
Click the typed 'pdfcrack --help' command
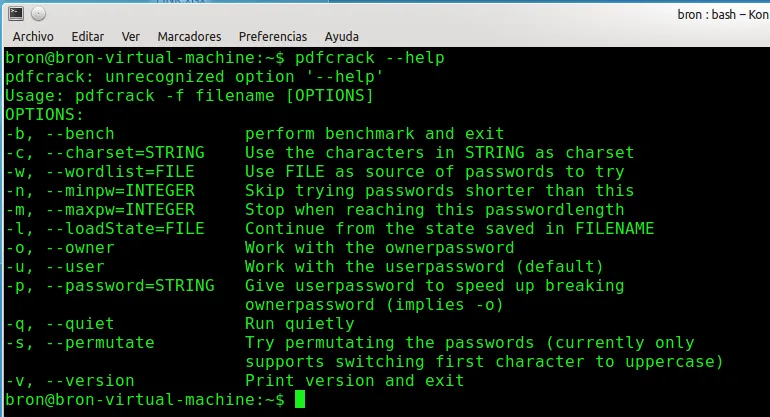(369, 57)
